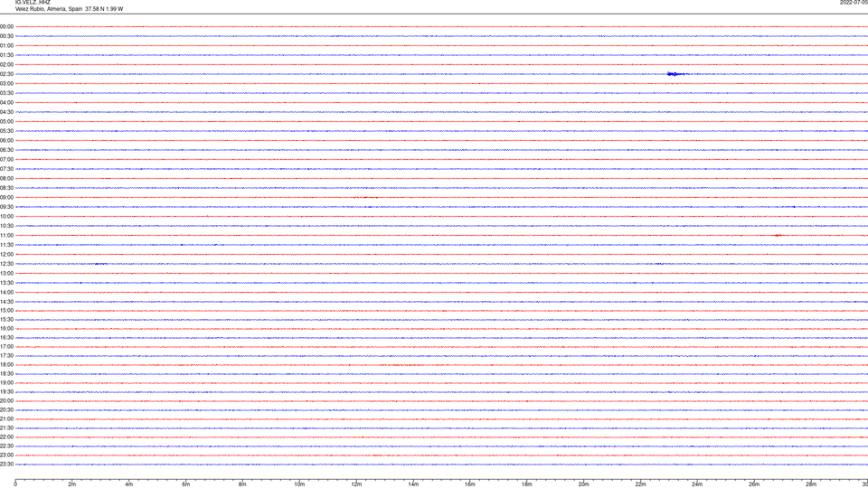Click the 15:00 time label
The width and height of the screenshot is (868, 488).
click(x=6, y=311)
